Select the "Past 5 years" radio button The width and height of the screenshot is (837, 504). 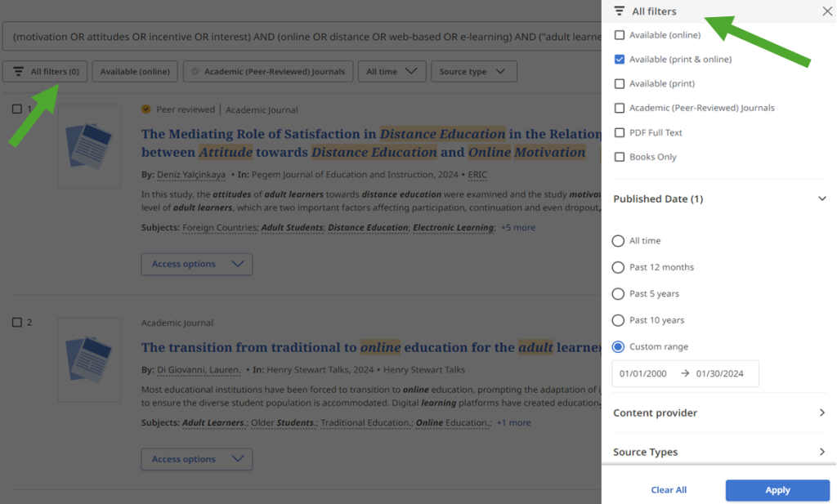pyautogui.click(x=619, y=293)
